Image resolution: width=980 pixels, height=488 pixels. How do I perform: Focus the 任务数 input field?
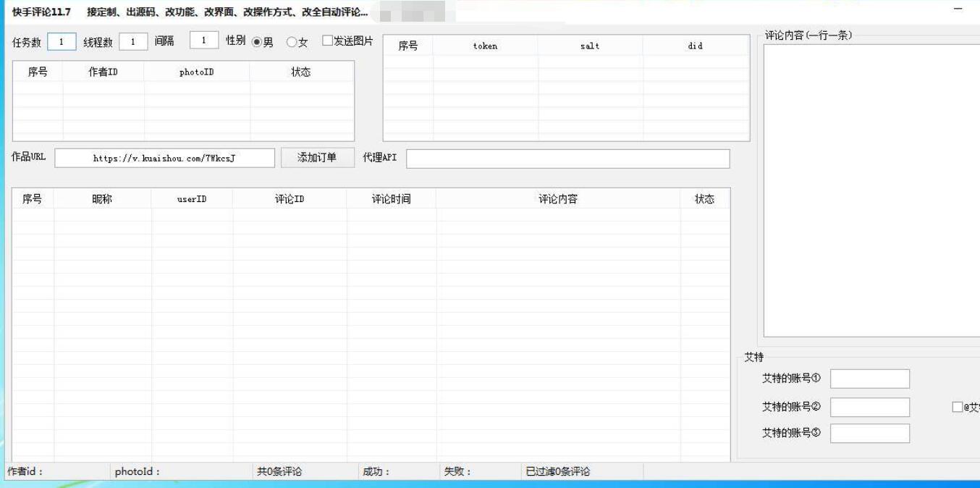tap(62, 42)
